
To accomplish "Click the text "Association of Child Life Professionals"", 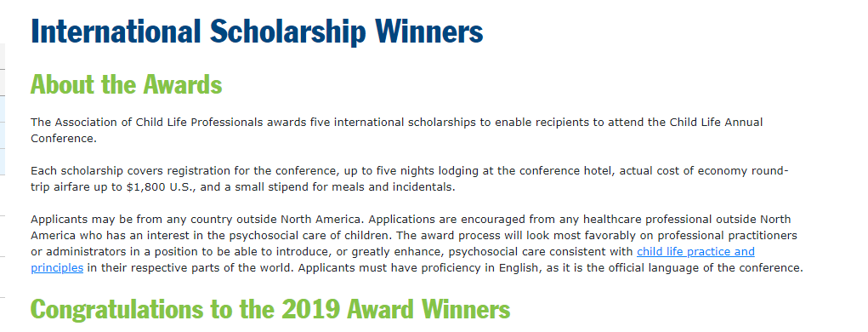I will (x=159, y=122).
